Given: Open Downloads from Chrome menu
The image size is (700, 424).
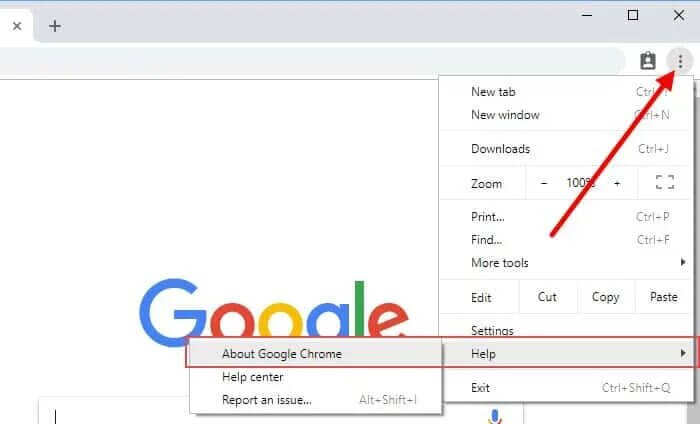Looking at the screenshot, I should click(x=501, y=149).
